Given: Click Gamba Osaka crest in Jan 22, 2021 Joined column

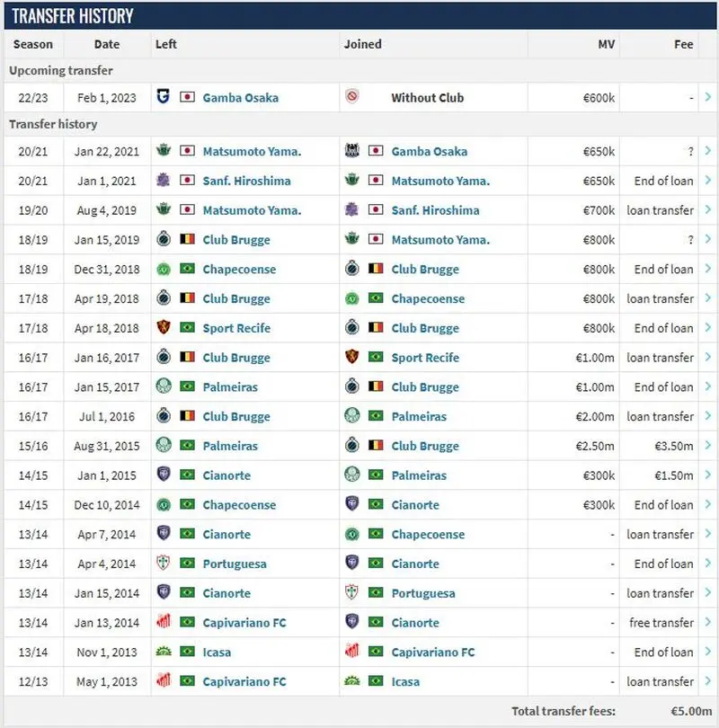Looking at the screenshot, I should (x=351, y=150).
